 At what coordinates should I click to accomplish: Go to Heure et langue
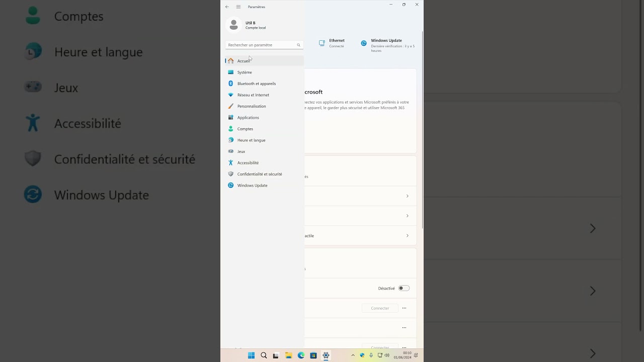[x=264, y=140]
